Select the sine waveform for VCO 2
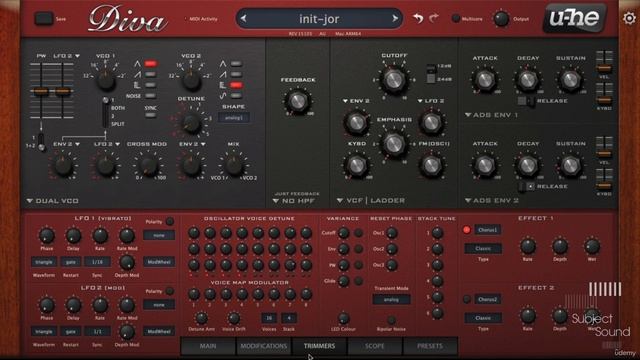This screenshot has height=360, width=640. pos(236,96)
